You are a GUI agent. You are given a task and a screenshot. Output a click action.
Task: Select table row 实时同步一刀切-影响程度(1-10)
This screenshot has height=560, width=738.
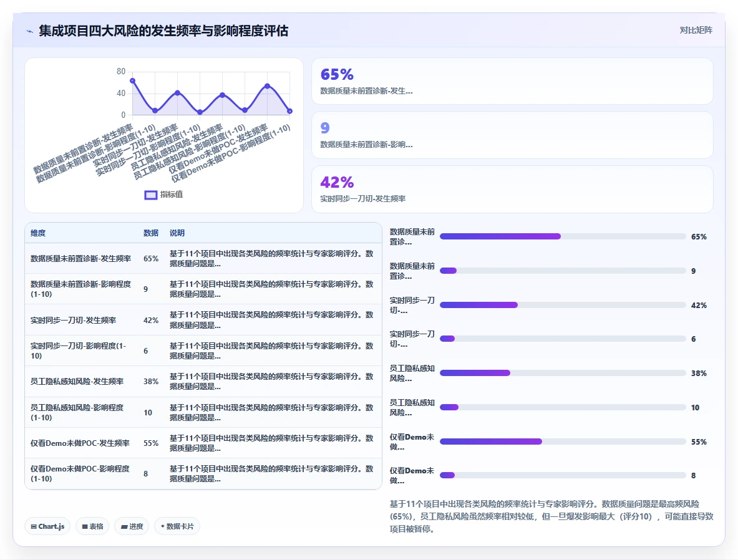tap(203, 350)
